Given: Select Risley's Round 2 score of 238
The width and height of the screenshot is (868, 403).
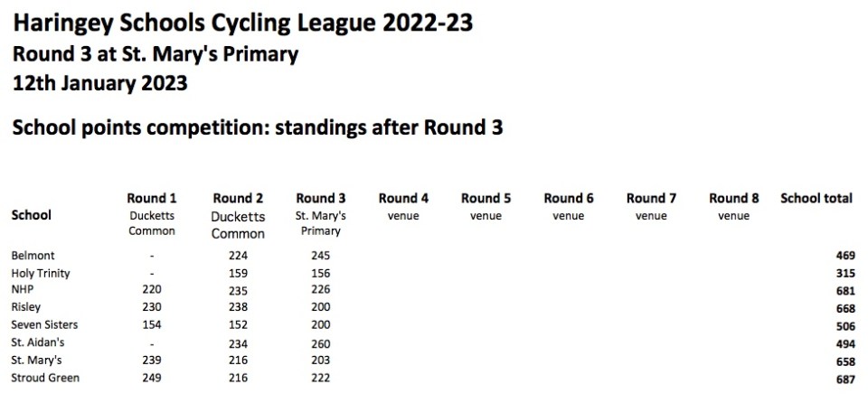Looking at the screenshot, I should [238, 307].
